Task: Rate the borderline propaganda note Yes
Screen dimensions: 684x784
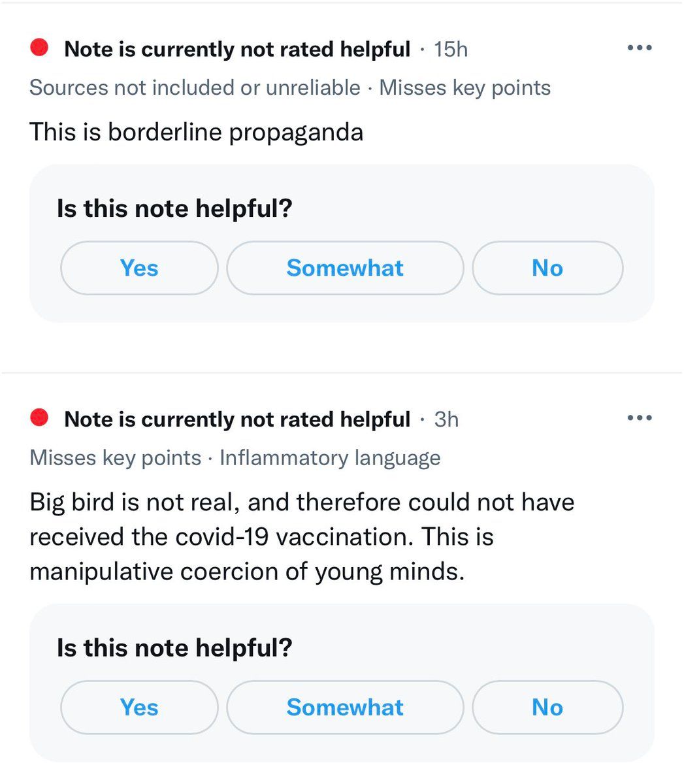Action: coord(139,268)
